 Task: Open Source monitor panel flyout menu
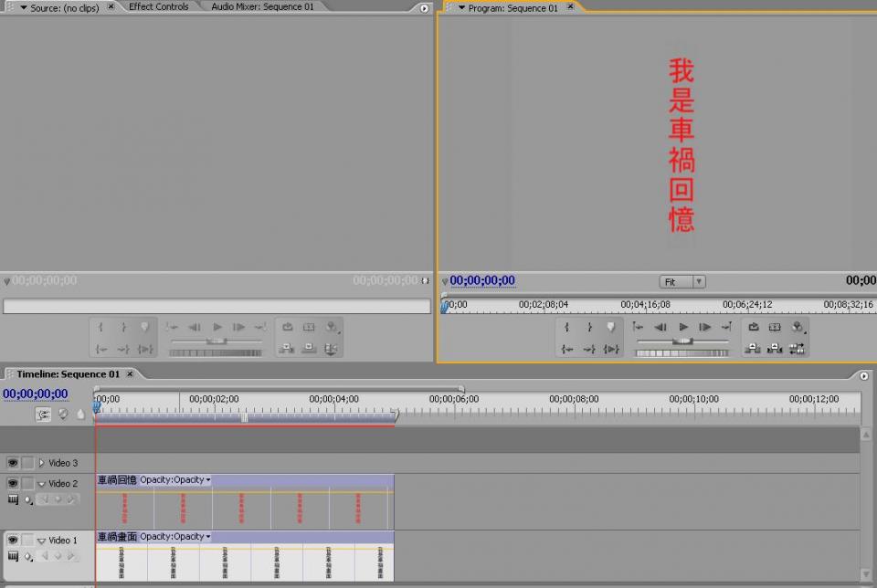(424, 8)
